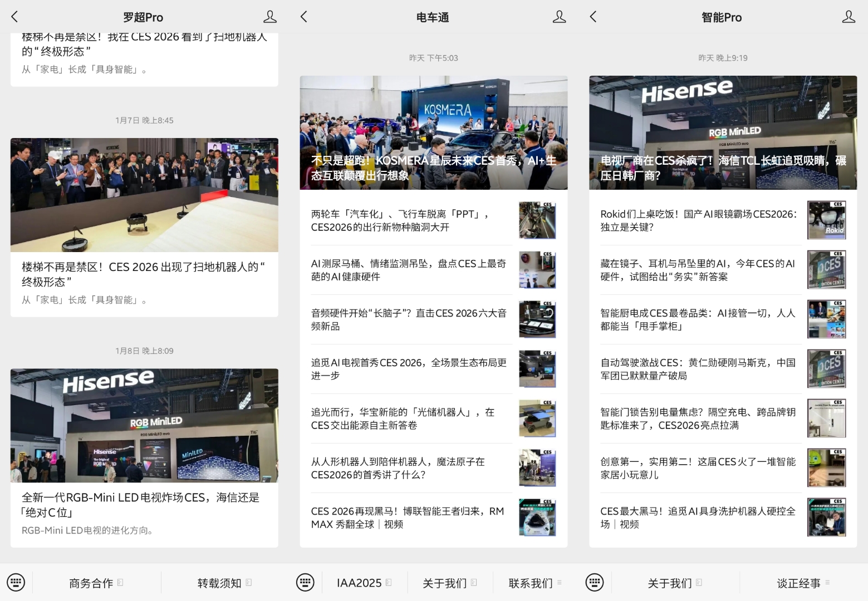Expand the 转载须知 submenu
This screenshot has height=601, width=868.
click(x=224, y=582)
